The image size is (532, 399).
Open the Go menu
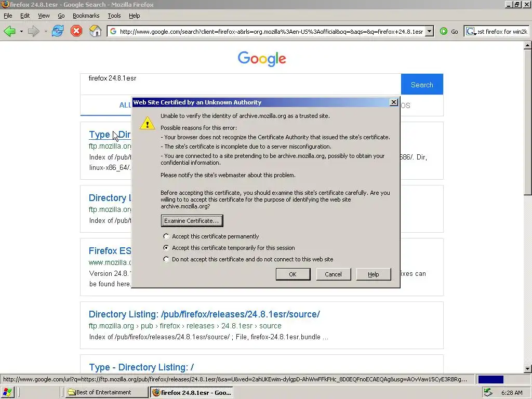tap(61, 16)
